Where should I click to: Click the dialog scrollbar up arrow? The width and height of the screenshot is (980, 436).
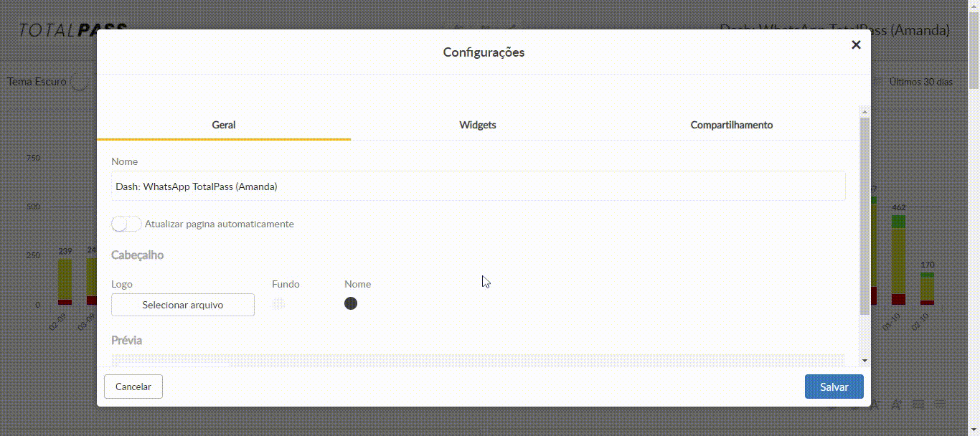click(x=864, y=112)
